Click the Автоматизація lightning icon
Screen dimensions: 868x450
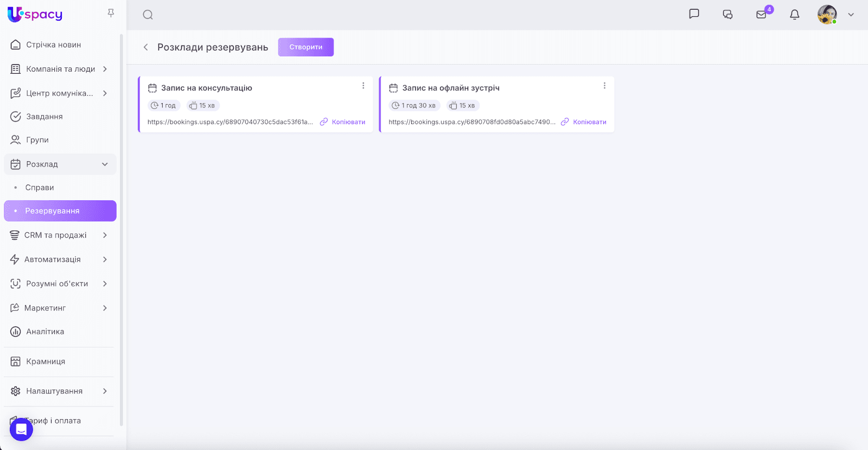coord(15,259)
